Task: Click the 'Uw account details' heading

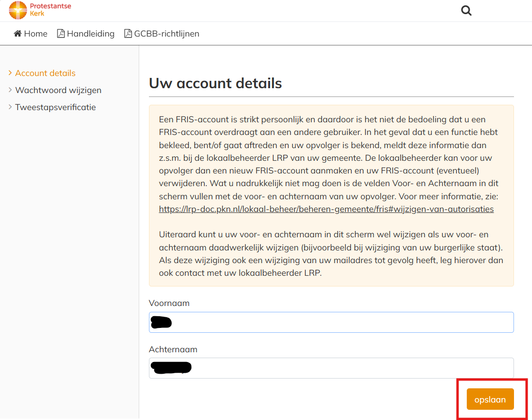Action: (x=216, y=83)
